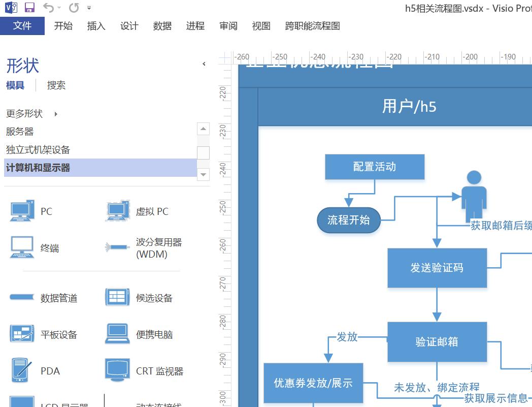Select the 平板设备 shape
The height and width of the screenshot is (407, 532).
(22, 334)
